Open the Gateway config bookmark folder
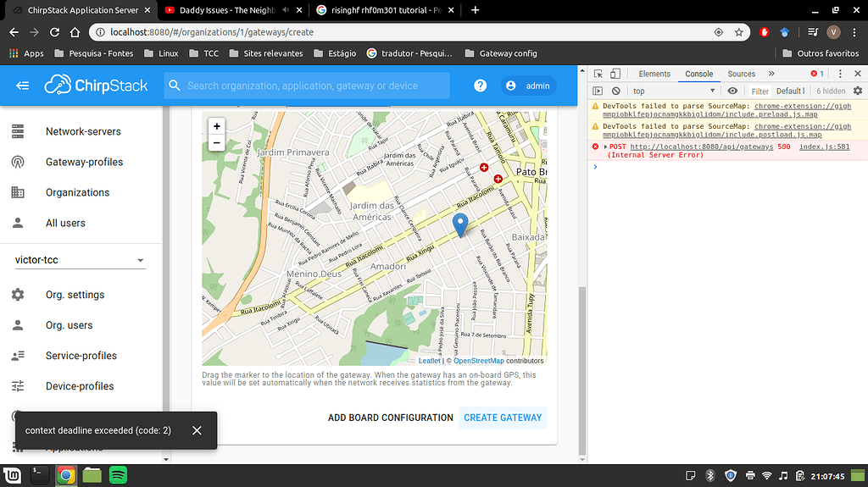 (x=501, y=53)
